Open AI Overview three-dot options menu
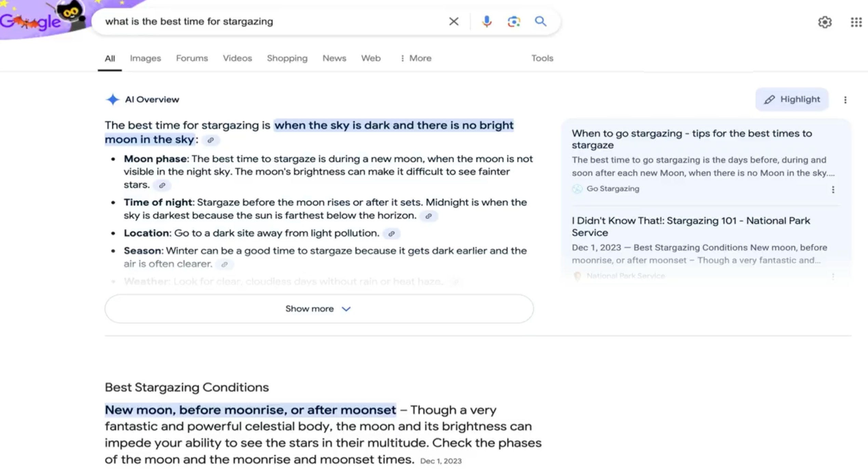The height and width of the screenshot is (476, 868). point(845,100)
